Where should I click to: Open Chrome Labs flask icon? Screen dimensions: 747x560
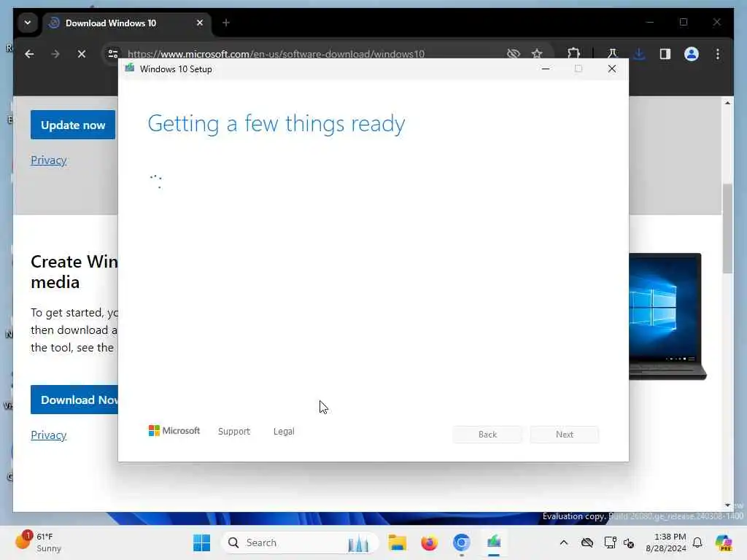tap(612, 54)
